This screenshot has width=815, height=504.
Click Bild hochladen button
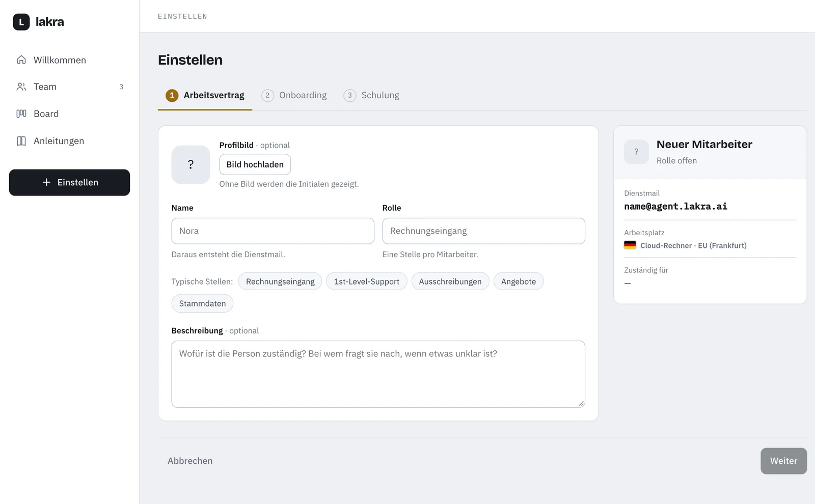255,164
